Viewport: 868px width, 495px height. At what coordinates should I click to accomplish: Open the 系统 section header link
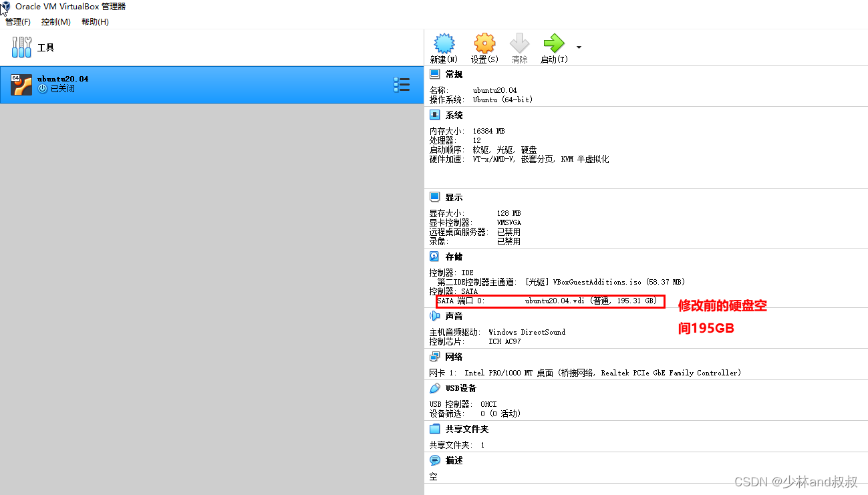[x=454, y=116]
